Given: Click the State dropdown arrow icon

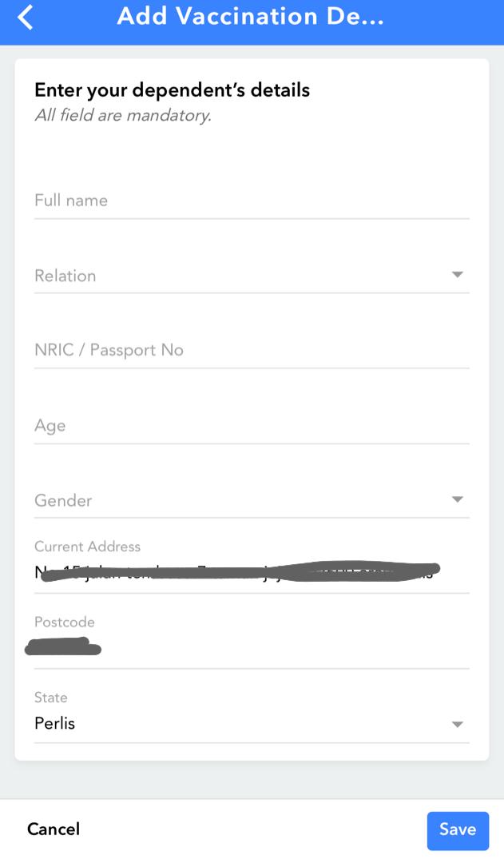Looking at the screenshot, I should coord(458,725).
